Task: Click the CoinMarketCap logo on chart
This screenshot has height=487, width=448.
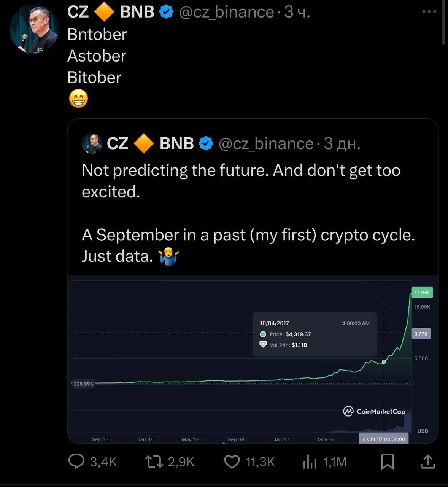Action: [374, 411]
